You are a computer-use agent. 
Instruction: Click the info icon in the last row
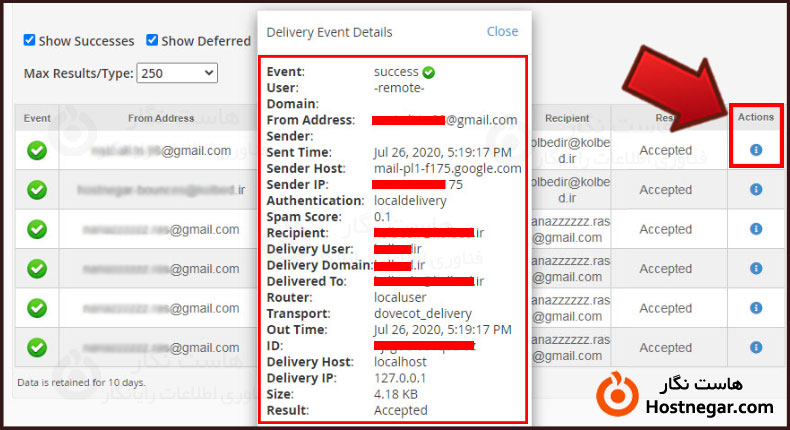(756, 347)
